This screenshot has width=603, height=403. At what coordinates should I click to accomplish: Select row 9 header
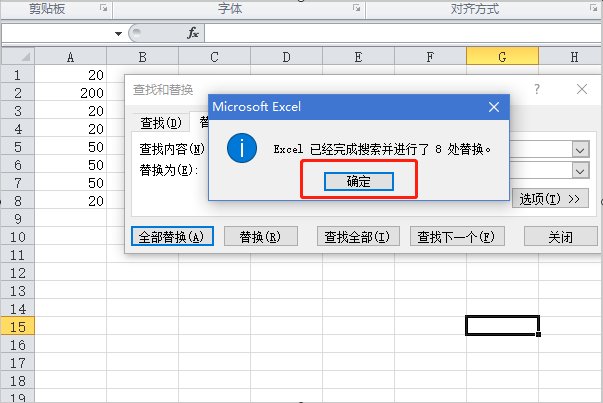[18, 219]
